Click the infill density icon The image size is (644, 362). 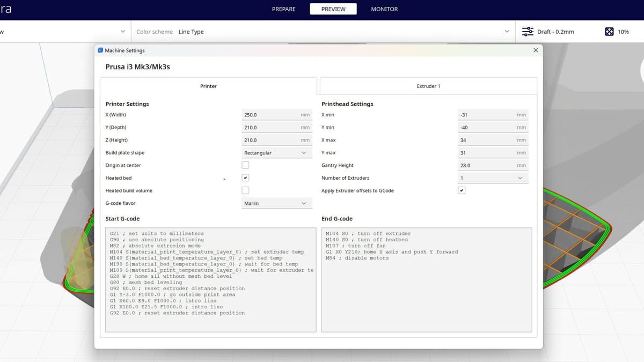coord(609,32)
